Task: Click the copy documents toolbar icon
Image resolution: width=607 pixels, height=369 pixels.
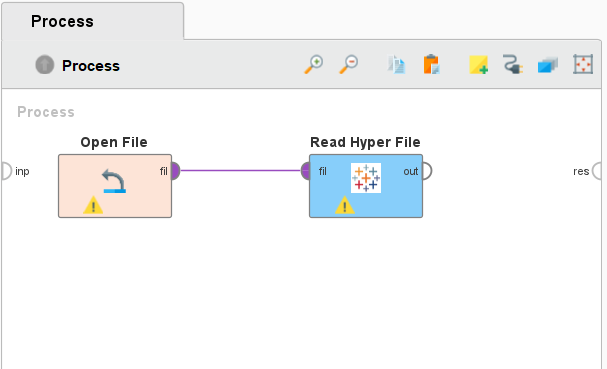Action: 396,65
